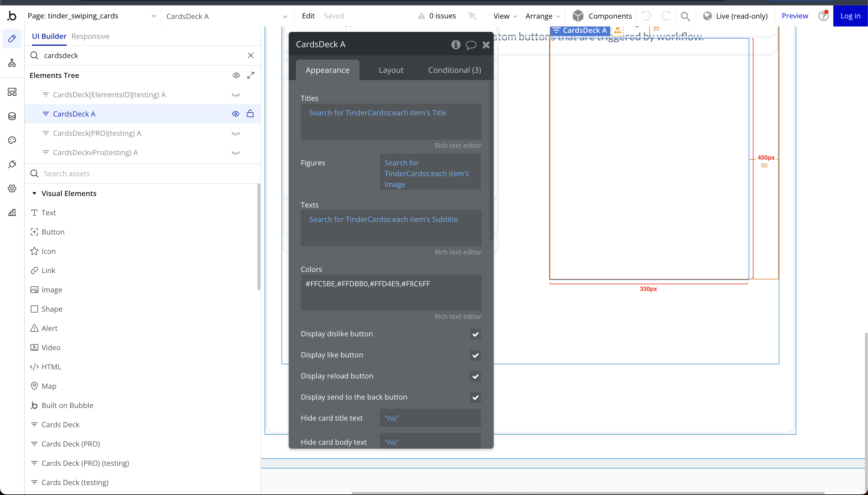The image size is (868, 495).
Task: Click the Log in button
Action: [850, 16]
